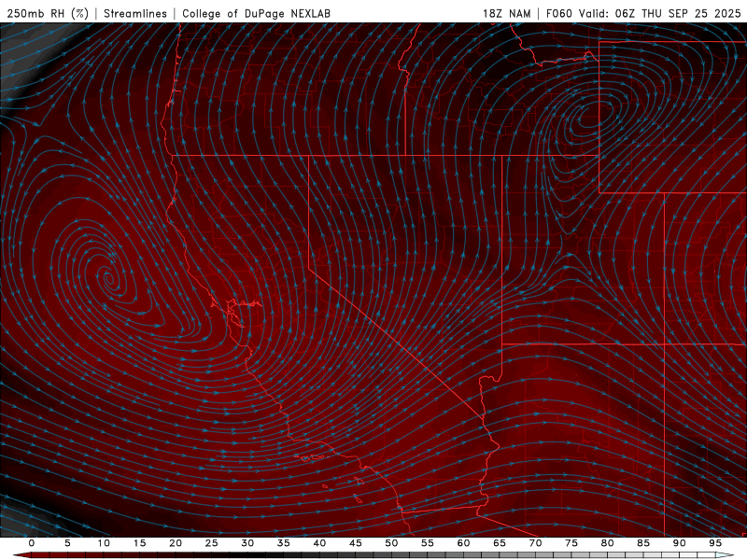The image size is (747, 560).
Task: Click the "18Z NAM" model run label
Action: [x=506, y=13]
